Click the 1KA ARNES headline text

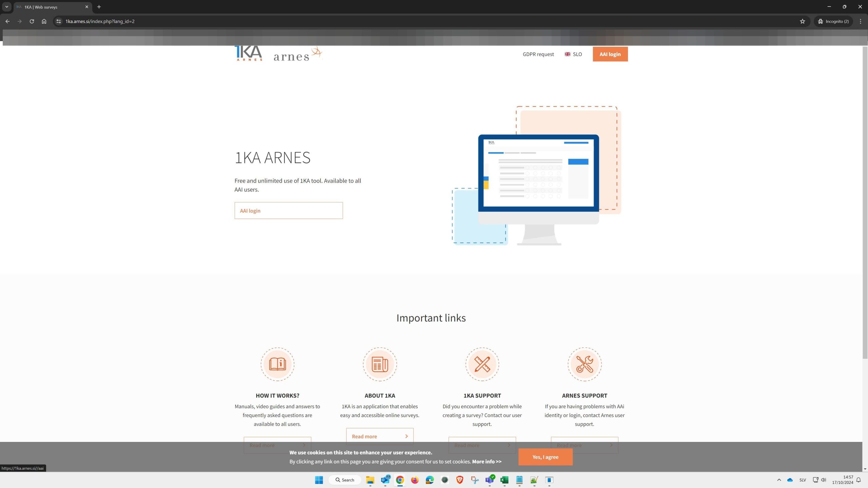[x=273, y=158]
